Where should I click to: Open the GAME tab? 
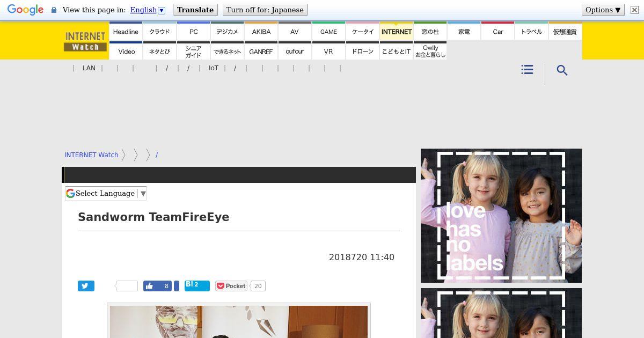328,32
